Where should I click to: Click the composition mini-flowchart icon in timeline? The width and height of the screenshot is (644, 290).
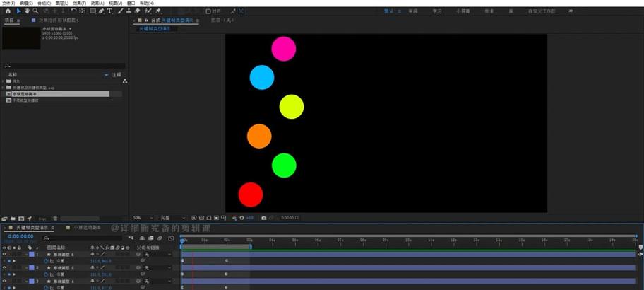pyautogui.click(x=131, y=238)
